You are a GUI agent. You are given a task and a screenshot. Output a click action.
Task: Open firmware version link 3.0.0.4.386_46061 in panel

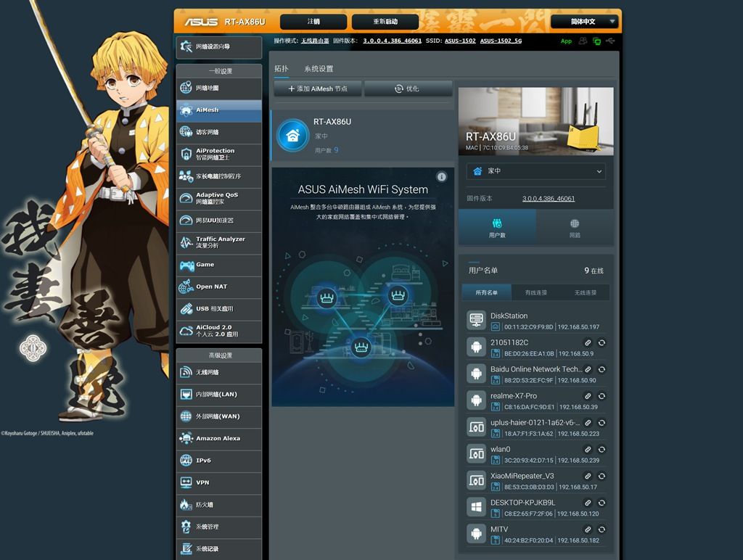coord(548,199)
